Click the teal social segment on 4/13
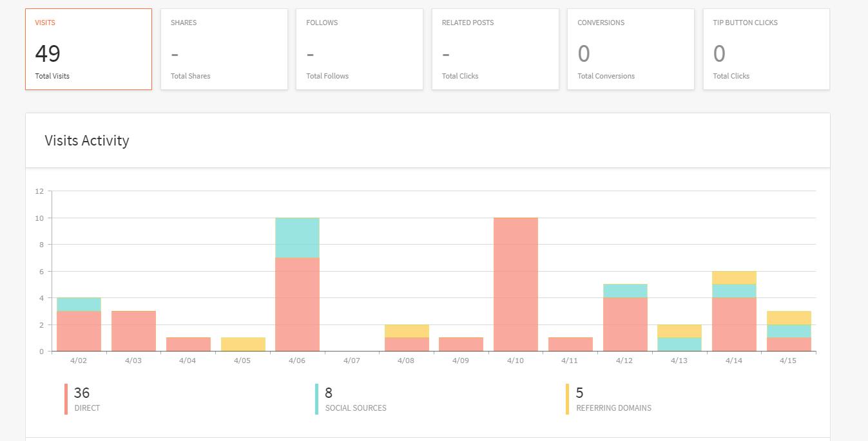The height and width of the screenshot is (441, 868). pos(679,344)
